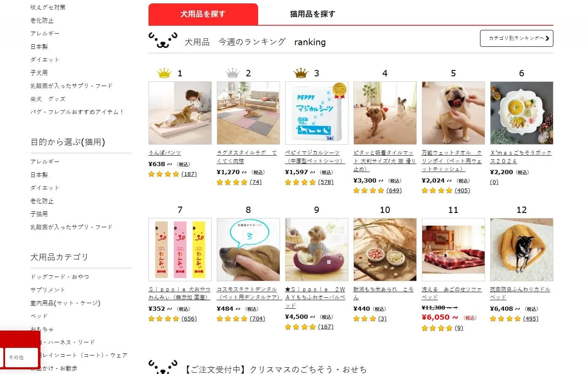Select the 犬用品を探す tab

pos(203,14)
